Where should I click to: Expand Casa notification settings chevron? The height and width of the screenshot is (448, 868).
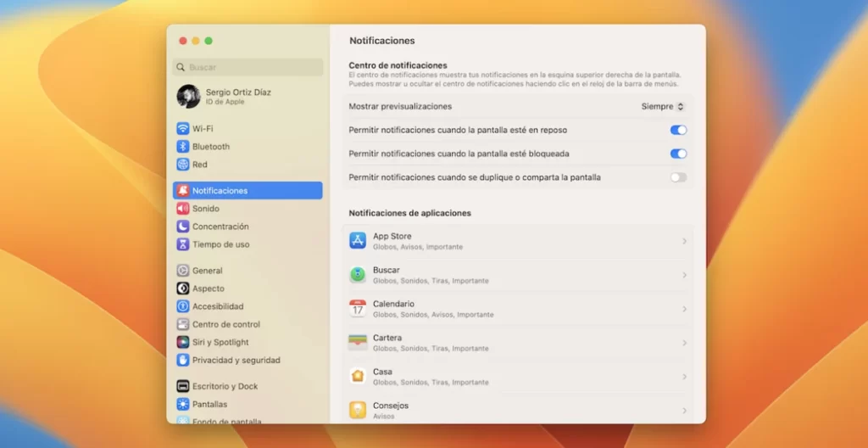coord(684,377)
